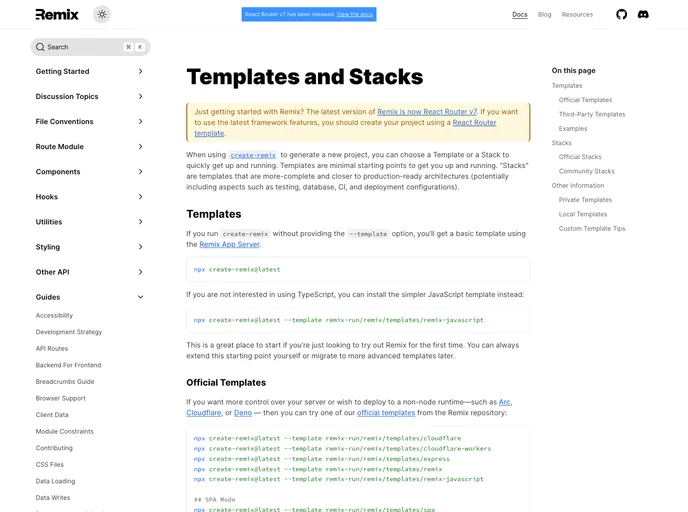The image size is (688, 512).
Task: Open the Resources nav item
Action: point(577,14)
